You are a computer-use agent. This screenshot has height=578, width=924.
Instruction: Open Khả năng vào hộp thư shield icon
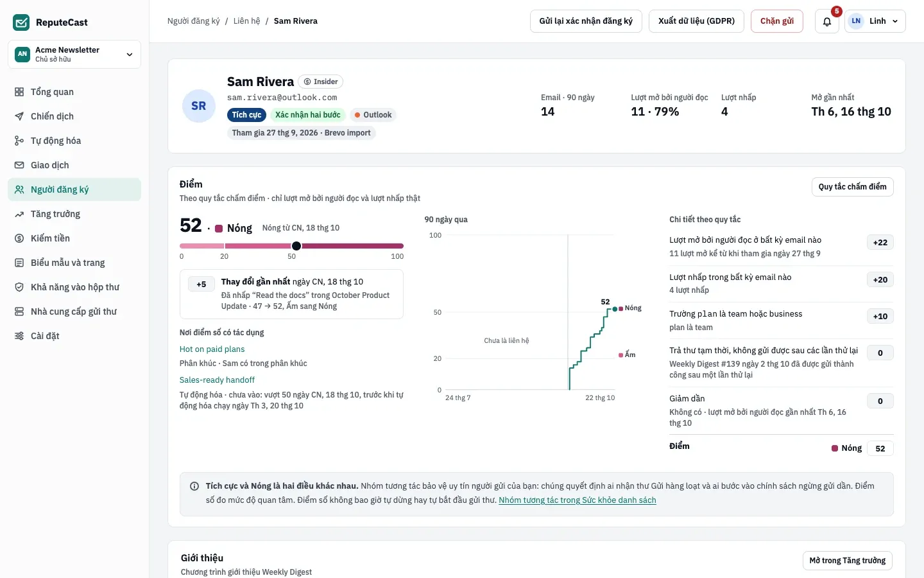[19, 287]
